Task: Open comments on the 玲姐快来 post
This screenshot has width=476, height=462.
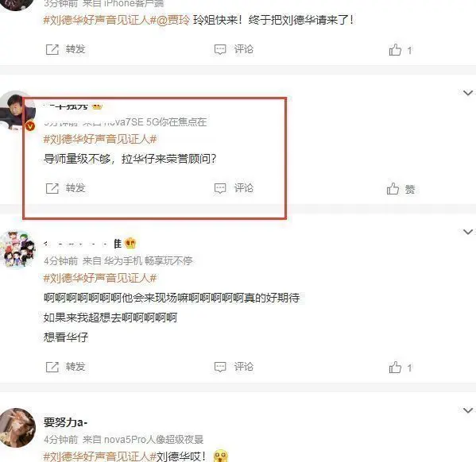Action: pyautogui.click(x=234, y=49)
